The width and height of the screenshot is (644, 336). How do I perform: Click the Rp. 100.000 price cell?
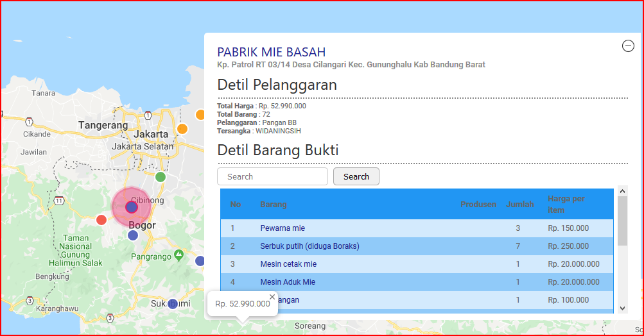tap(568, 300)
